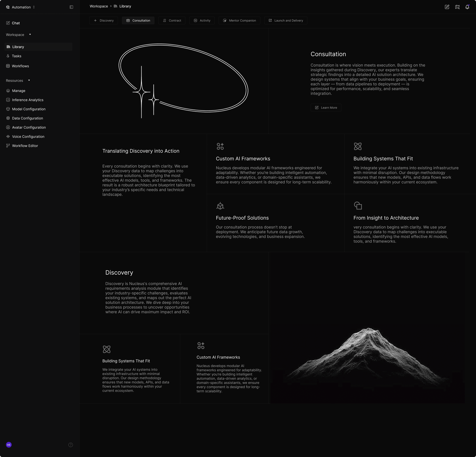Select the Launch and Delivery tab
The width and height of the screenshot is (476, 457).
click(286, 20)
